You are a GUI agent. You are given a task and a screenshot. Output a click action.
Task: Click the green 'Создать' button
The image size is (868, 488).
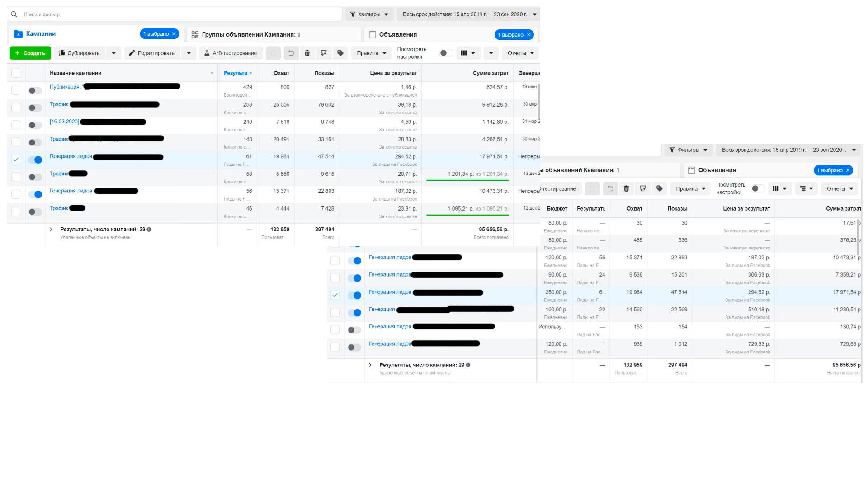tap(30, 53)
